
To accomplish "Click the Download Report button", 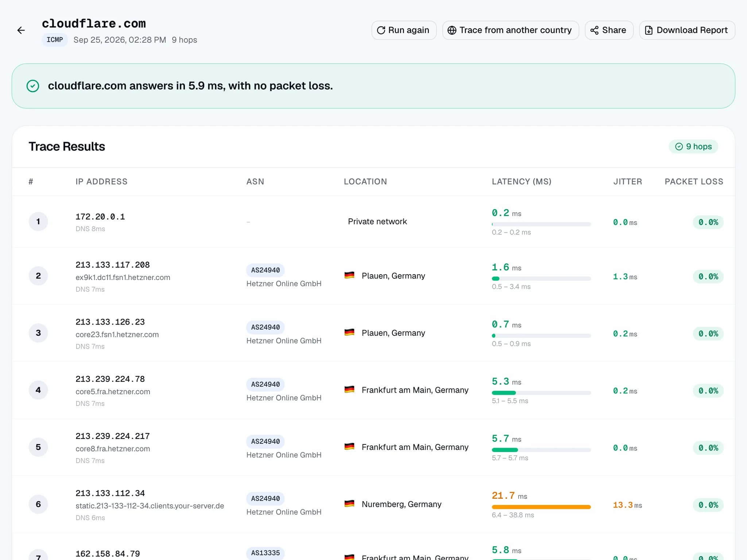I will [x=687, y=30].
